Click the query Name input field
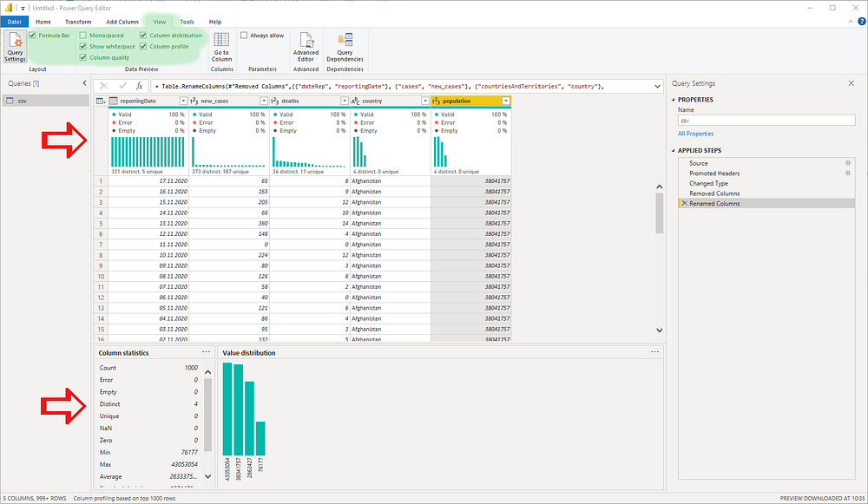The height and width of the screenshot is (504, 868). [x=766, y=120]
